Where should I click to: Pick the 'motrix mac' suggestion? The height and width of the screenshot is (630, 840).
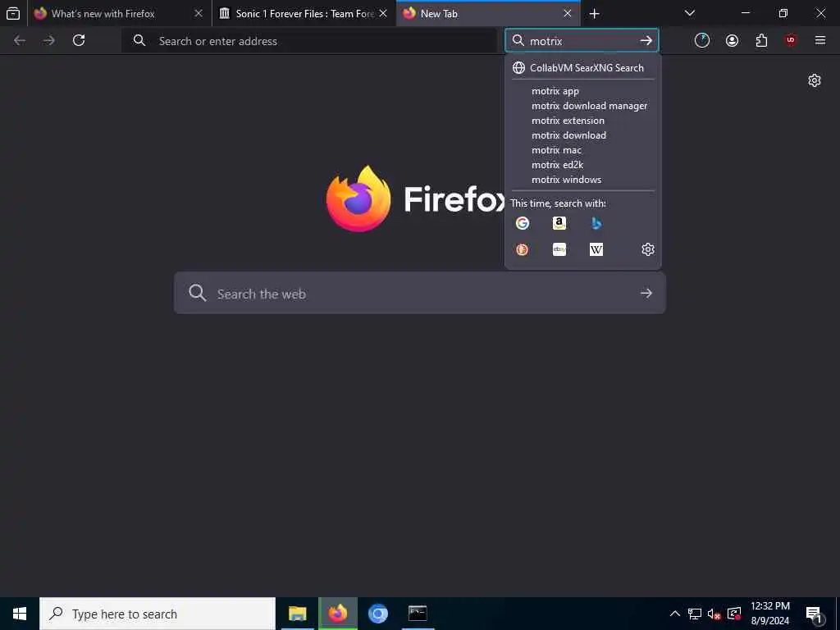(583, 150)
